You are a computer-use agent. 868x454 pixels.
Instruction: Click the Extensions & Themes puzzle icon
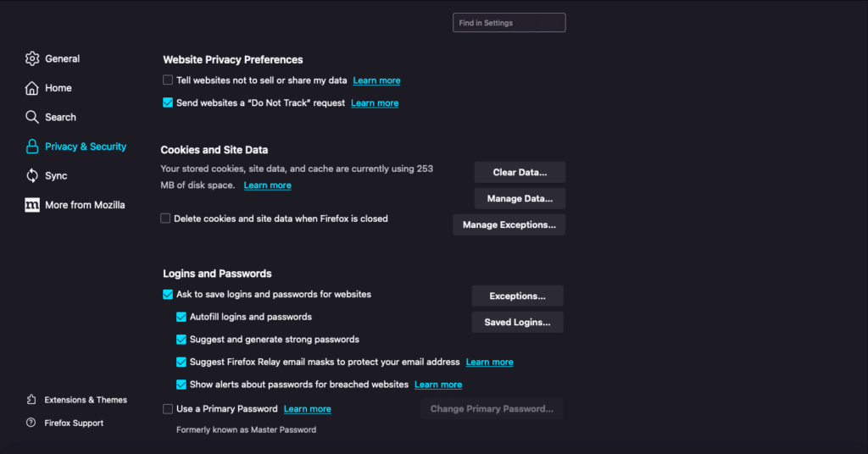point(31,399)
